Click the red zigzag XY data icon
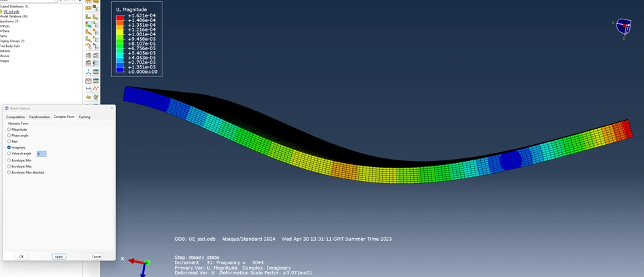This screenshot has width=644, height=277. (x=96, y=88)
